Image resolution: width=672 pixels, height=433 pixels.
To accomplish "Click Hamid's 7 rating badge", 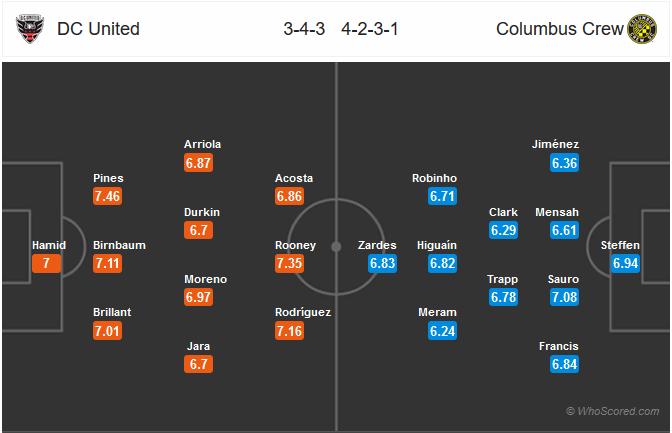I will coord(46,263).
